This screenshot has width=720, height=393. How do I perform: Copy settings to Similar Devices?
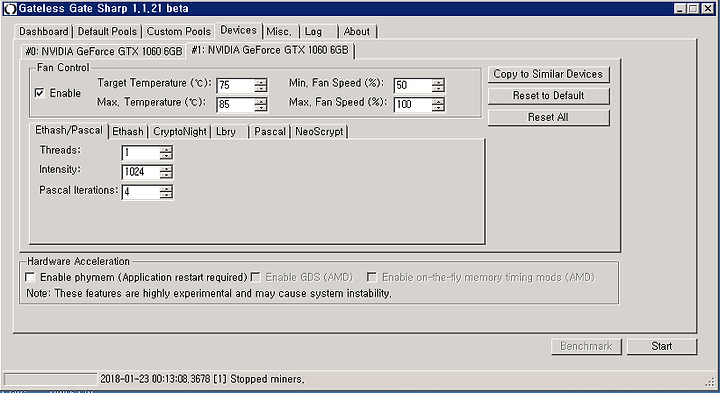(x=548, y=74)
